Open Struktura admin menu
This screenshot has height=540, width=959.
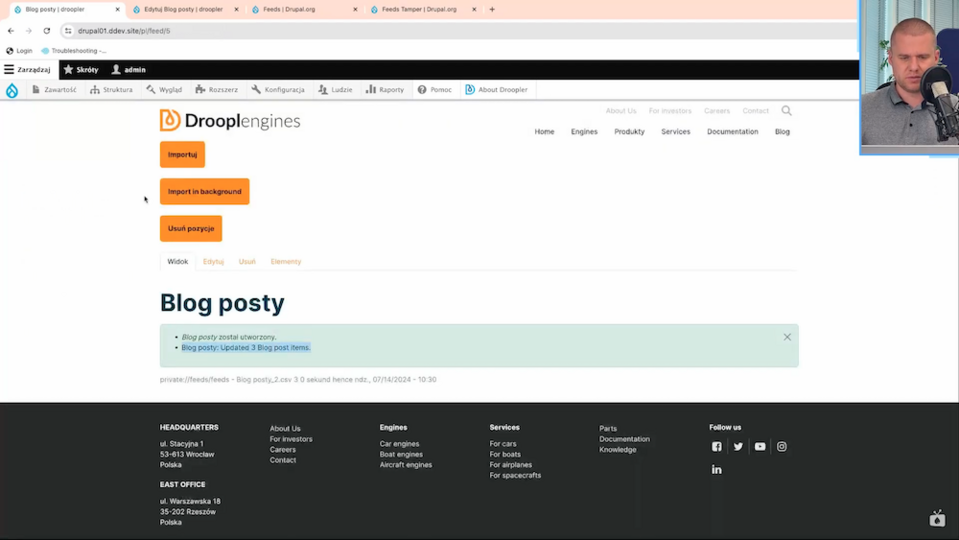111,89
